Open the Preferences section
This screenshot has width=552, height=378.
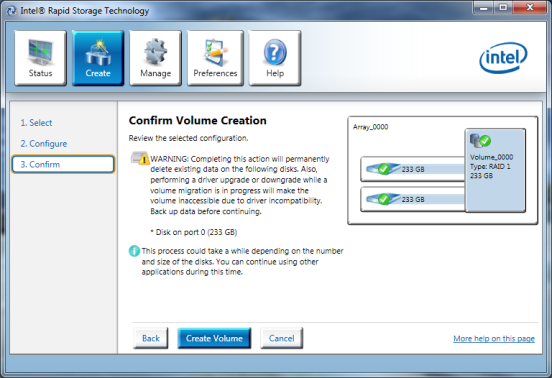[x=215, y=58]
